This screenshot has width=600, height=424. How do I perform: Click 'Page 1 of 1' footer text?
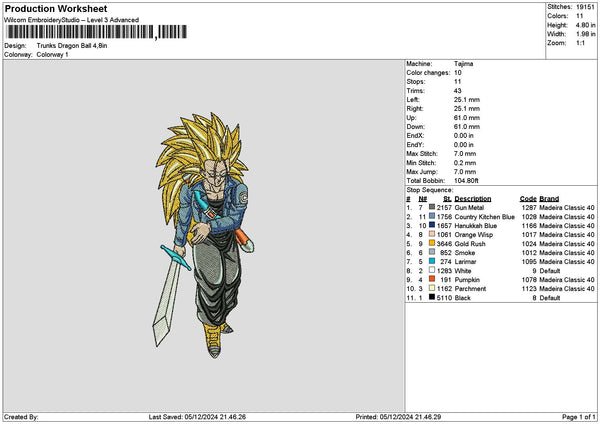tap(579, 417)
